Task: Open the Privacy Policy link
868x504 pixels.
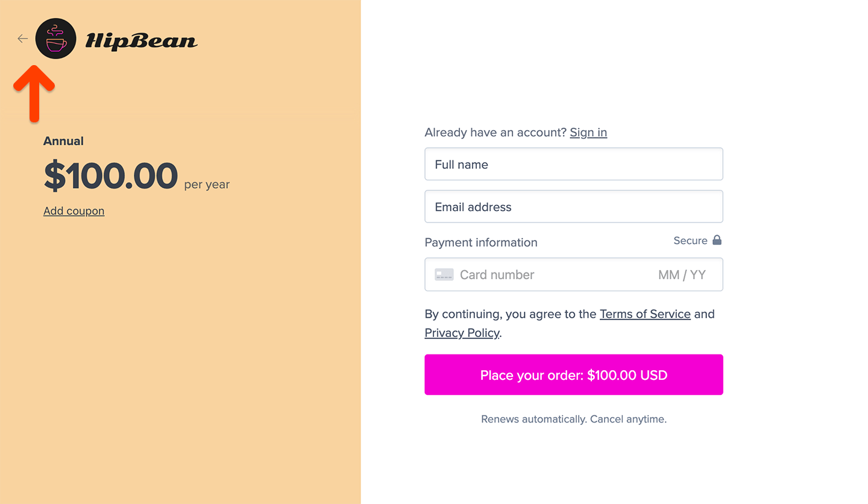Action: click(x=462, y=333)
